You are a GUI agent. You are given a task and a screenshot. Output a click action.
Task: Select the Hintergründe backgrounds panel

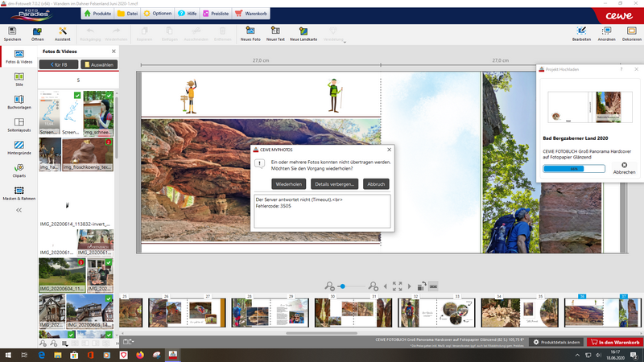click(19, 146)
